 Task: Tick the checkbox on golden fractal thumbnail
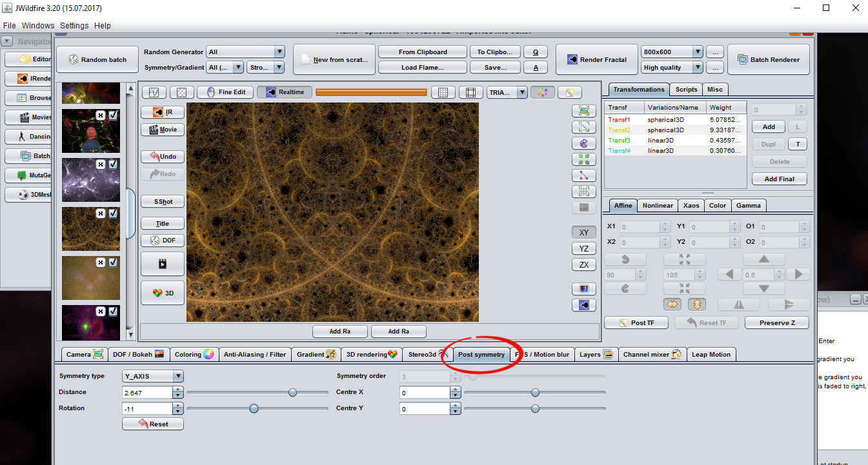pos(113,213)
